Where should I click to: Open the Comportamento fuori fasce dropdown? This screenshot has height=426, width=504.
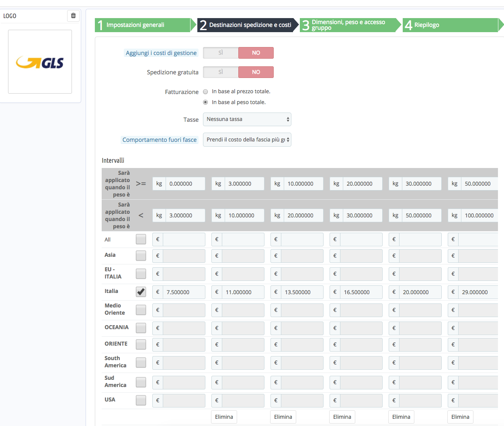click(247, 140)
